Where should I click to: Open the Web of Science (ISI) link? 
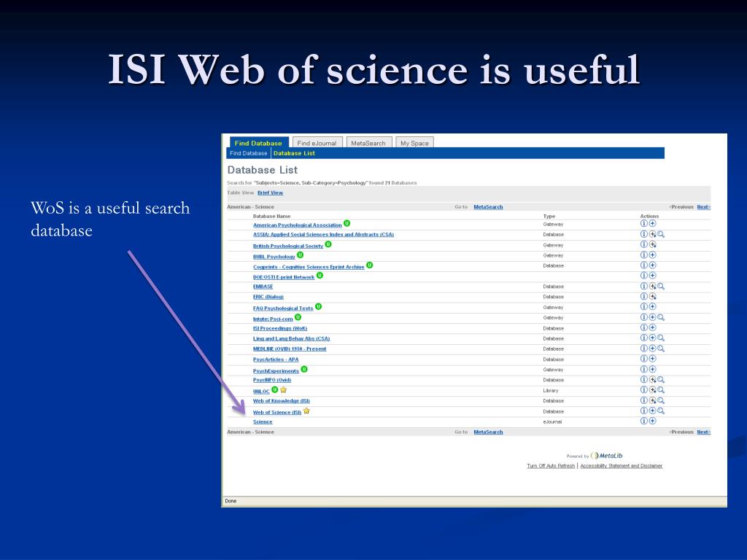point(277,413)
